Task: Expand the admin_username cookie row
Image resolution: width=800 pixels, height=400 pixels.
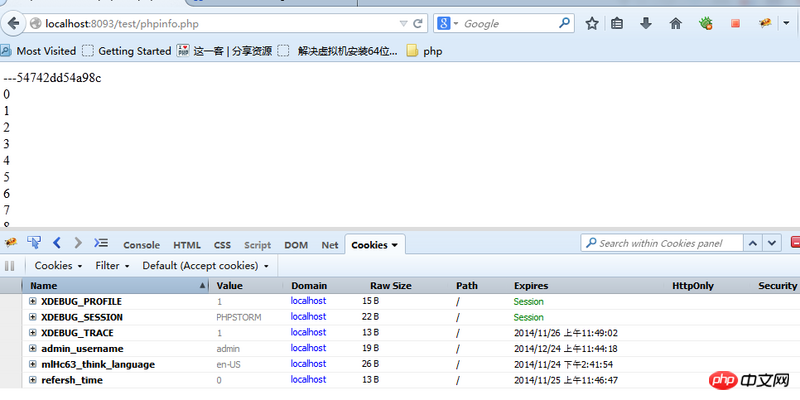Action: tap(33, 348)
